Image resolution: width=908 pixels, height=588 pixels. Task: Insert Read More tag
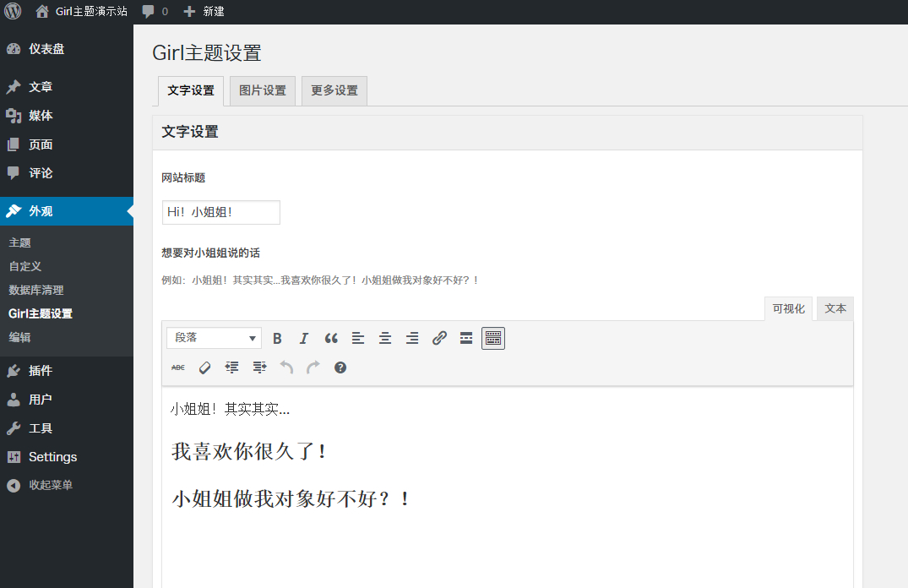click(x=466, y=338)
